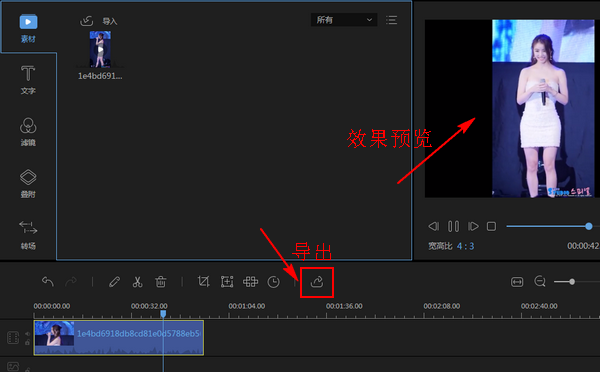Viewport: 600px width, 372px height.
Task: Click the undo arrow icon
Action: coord(48,282)
